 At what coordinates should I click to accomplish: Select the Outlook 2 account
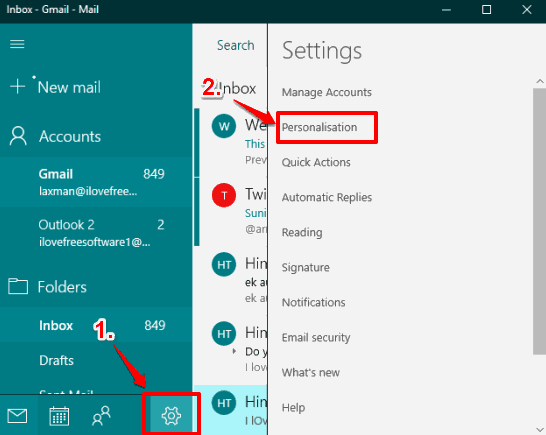coord(96,233)
